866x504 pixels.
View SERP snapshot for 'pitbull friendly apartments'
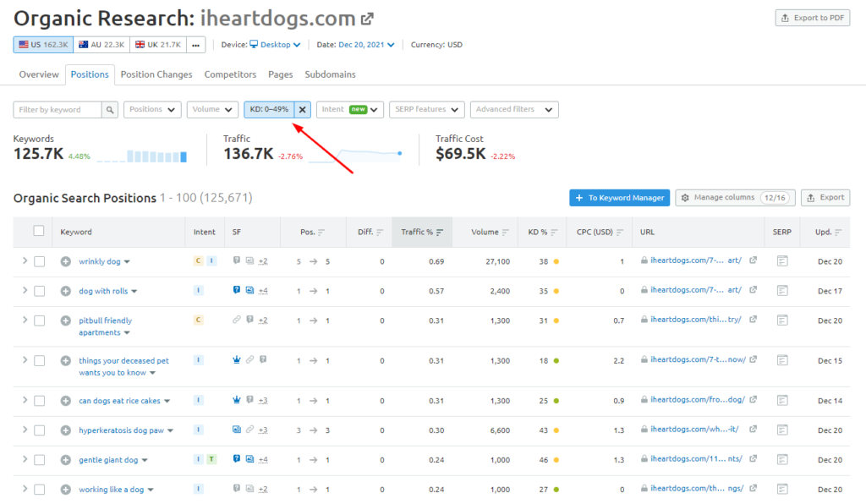pos(782,320)
